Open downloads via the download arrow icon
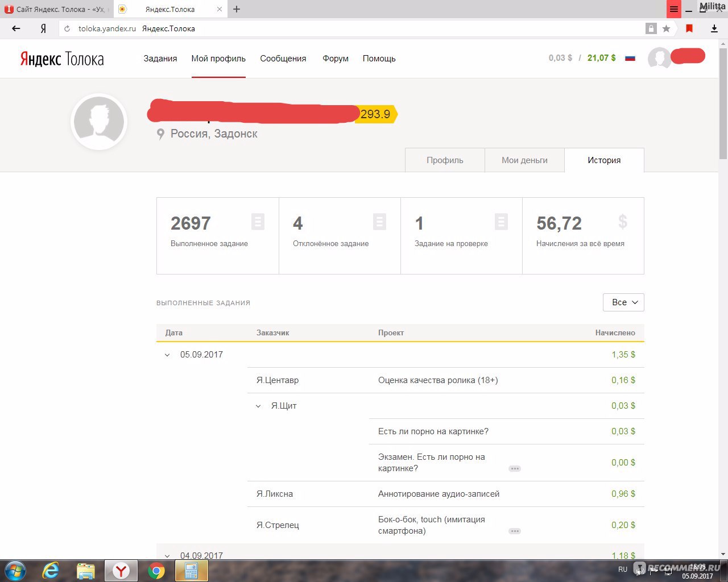This screenshot has height=582, width=728. (714, 28)
